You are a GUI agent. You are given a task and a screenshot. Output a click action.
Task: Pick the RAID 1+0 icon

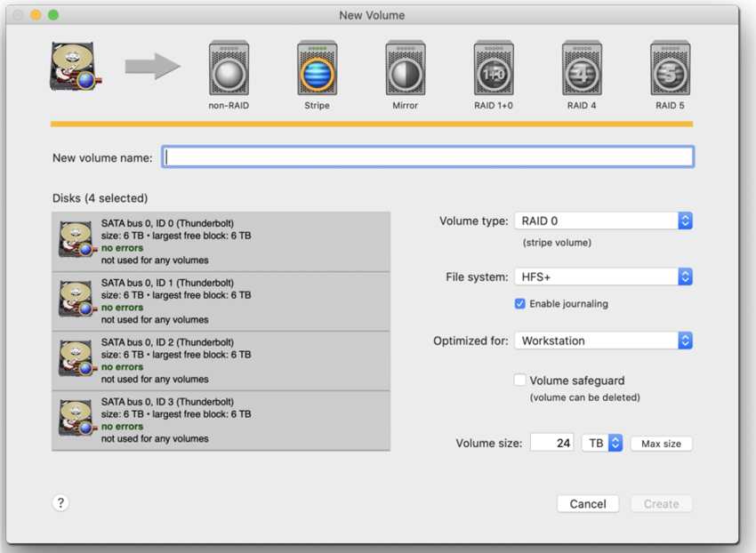[493, 69]
